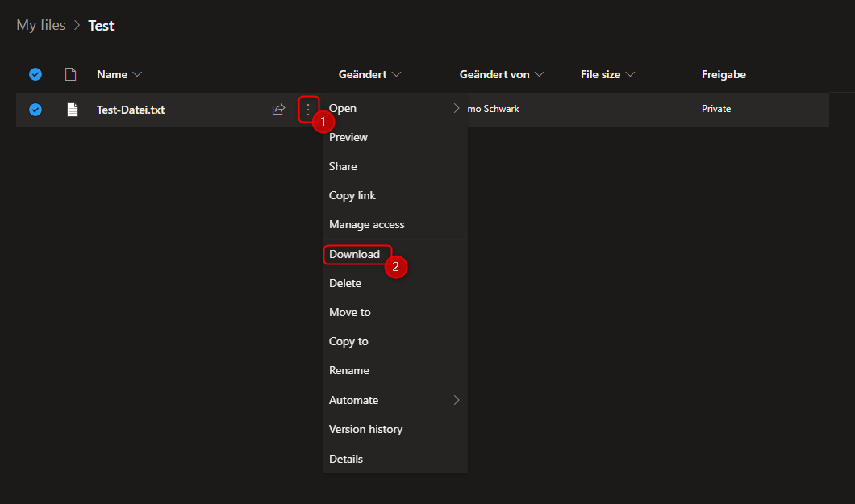This screenshot has height=504, width=855.
Task: Expand the Open submenu
Action: coord(457,108)
